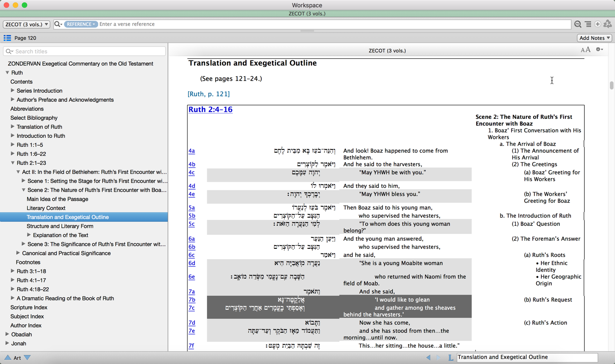Open Scripture Index in the sidebar

[x=29, y=308]
